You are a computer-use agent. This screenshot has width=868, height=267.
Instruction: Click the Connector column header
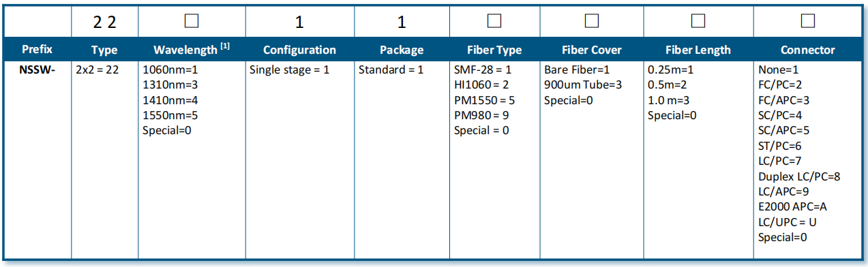click(807, 50)
